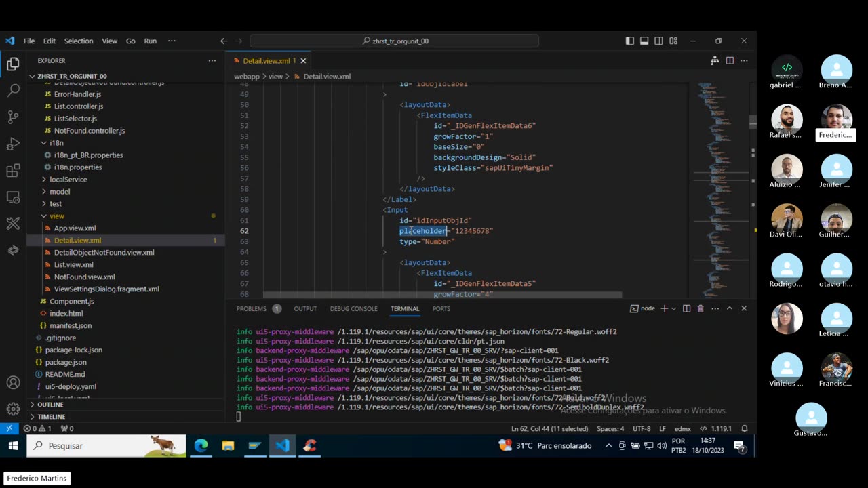Switch to the Debug Console tab

(353, 308)
